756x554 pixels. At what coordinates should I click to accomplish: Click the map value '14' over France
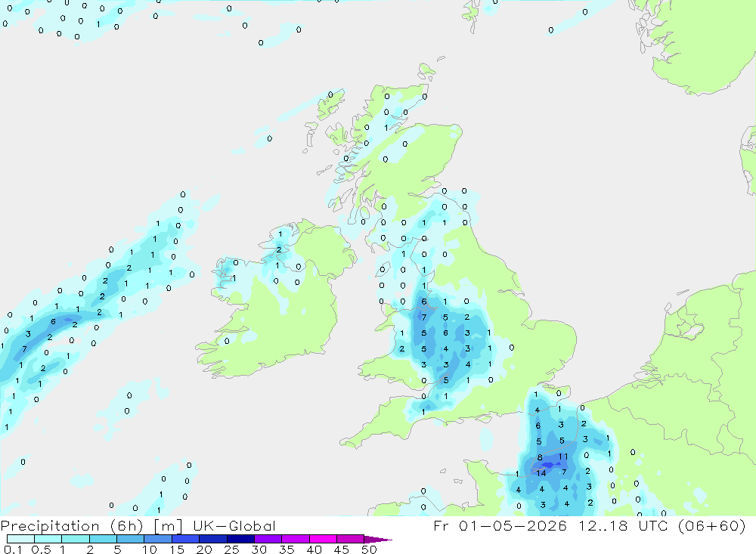541,473
